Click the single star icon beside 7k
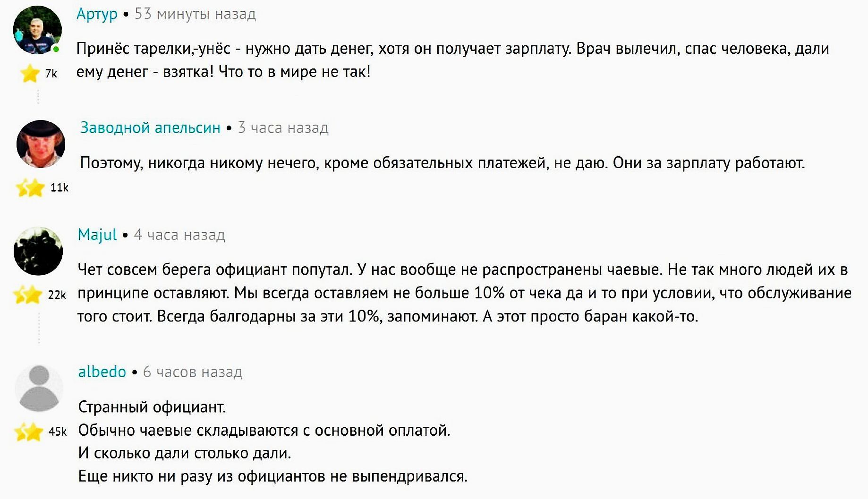868x499 pixels. [30, 73]
